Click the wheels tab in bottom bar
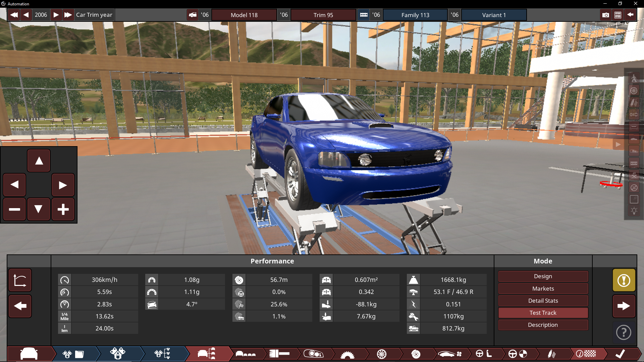This screenshot has height=362, width=644. (x=381, y=354)
